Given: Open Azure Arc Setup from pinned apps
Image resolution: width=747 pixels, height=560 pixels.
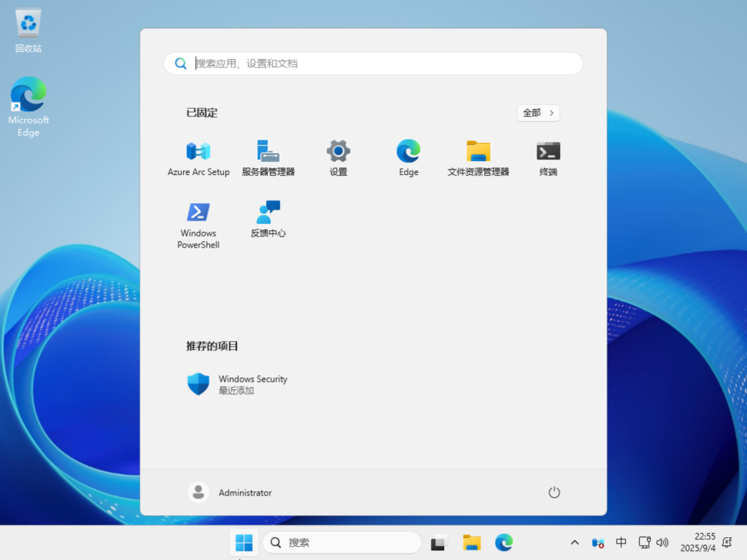Looking at the screenshot, I should (x=199, y=158).
